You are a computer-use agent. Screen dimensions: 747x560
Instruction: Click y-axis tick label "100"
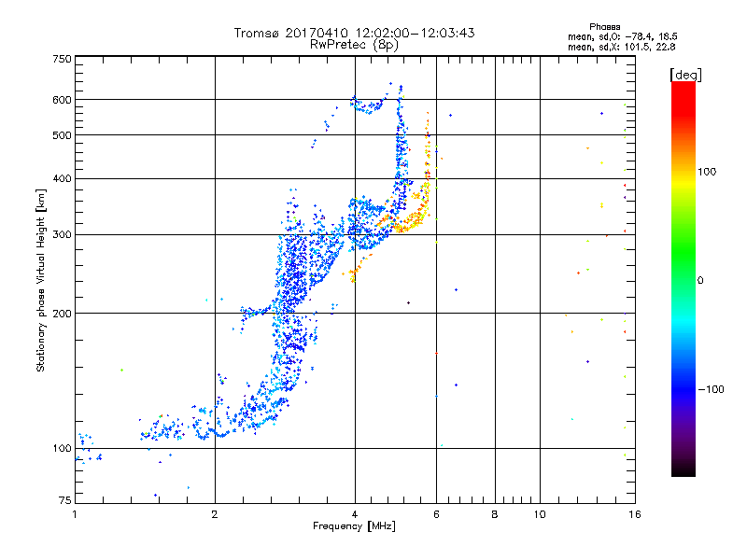pos(62,449)
